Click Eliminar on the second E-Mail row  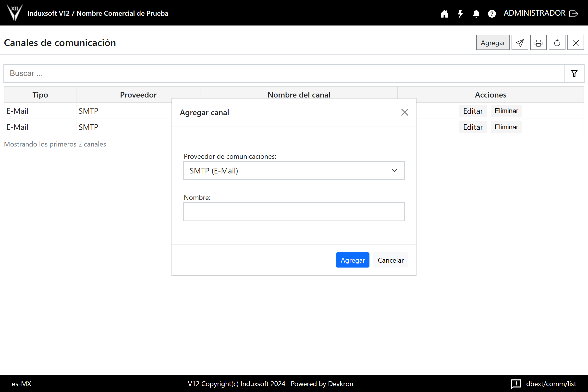tap(506, 127)
